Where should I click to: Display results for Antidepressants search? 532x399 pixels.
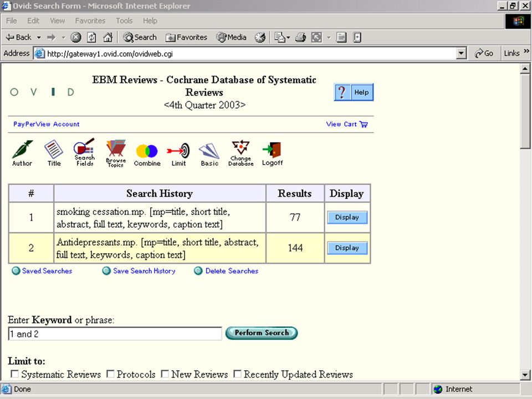point(347,248)
